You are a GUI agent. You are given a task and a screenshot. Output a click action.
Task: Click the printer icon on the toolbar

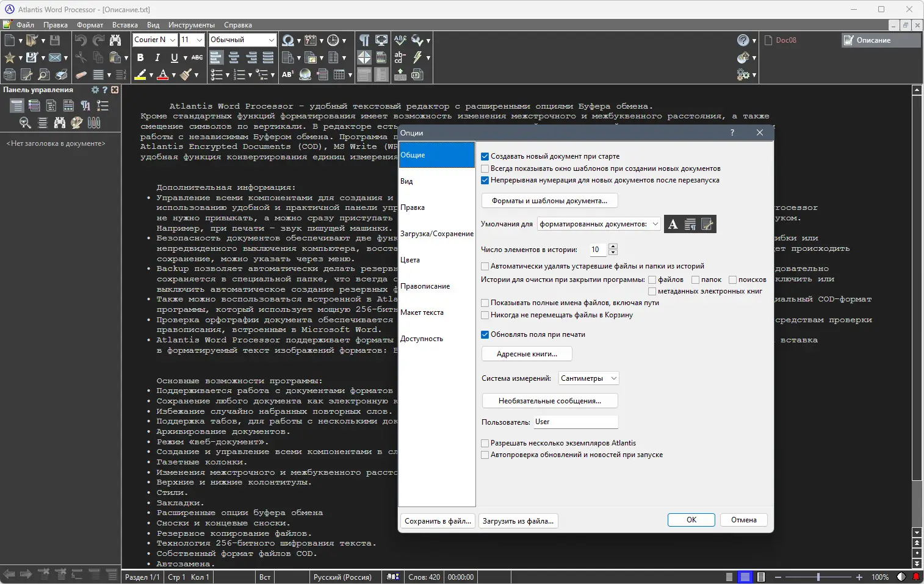pos(62,73)
